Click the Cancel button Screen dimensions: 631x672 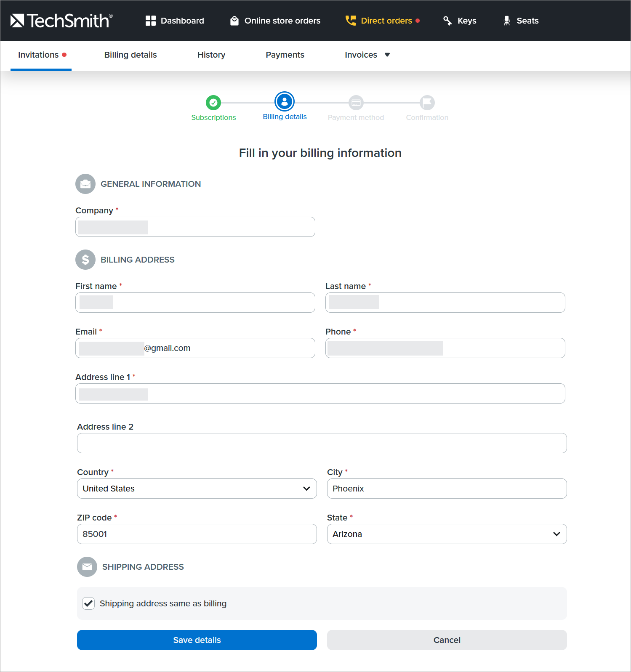447,640
